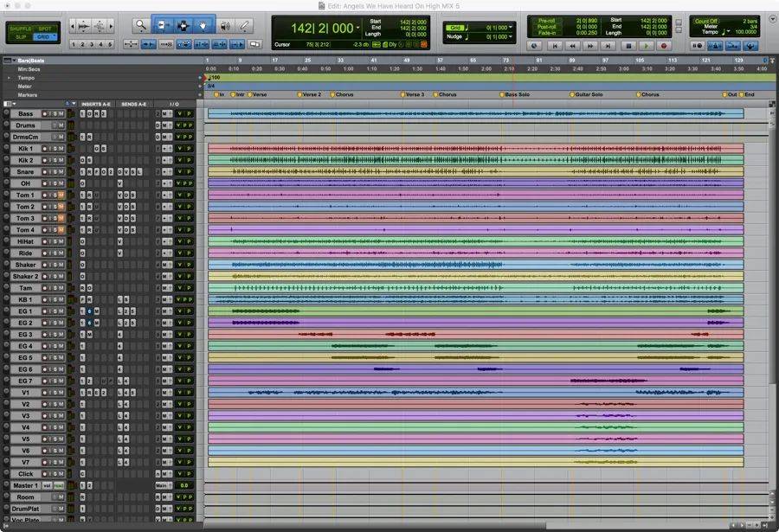Expand the Tempo ruler disclosure triangle

pyautogui.click(x=9, y=77)
